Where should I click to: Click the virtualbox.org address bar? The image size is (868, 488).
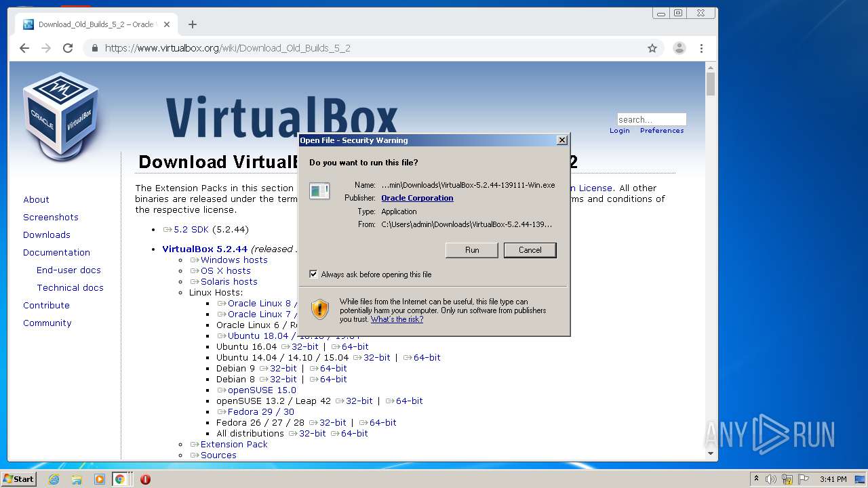point(366,48)
